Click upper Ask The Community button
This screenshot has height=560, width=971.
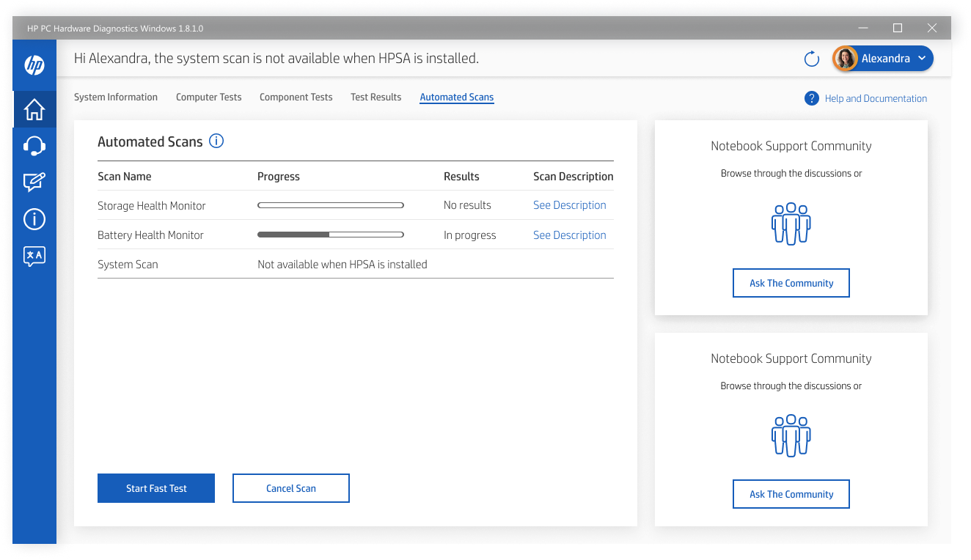[791, 283]
